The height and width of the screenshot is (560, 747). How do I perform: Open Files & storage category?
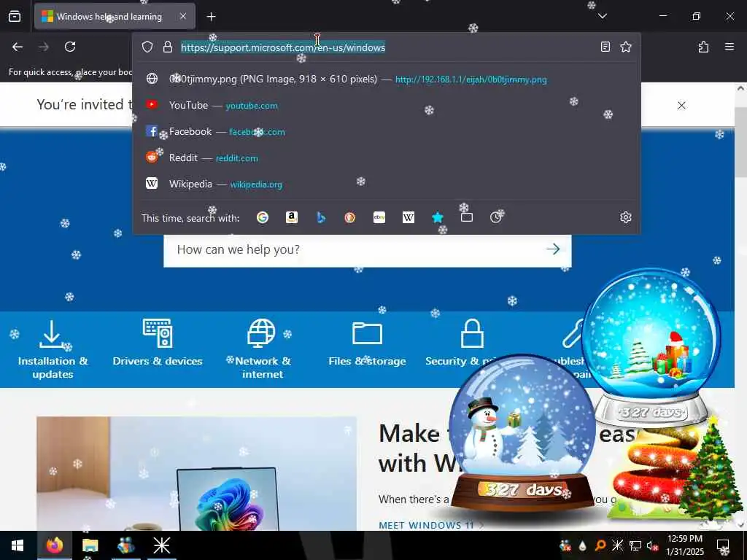367,343
